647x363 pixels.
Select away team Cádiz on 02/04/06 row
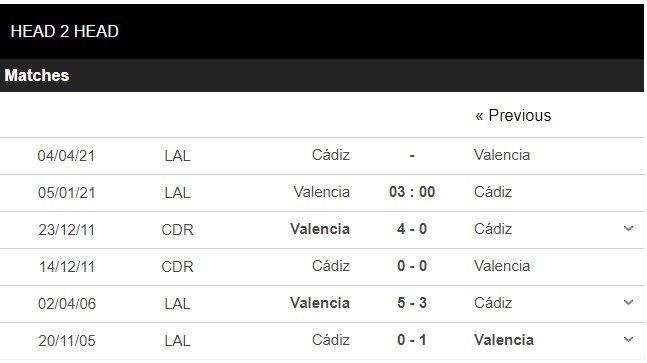(493, 303)
